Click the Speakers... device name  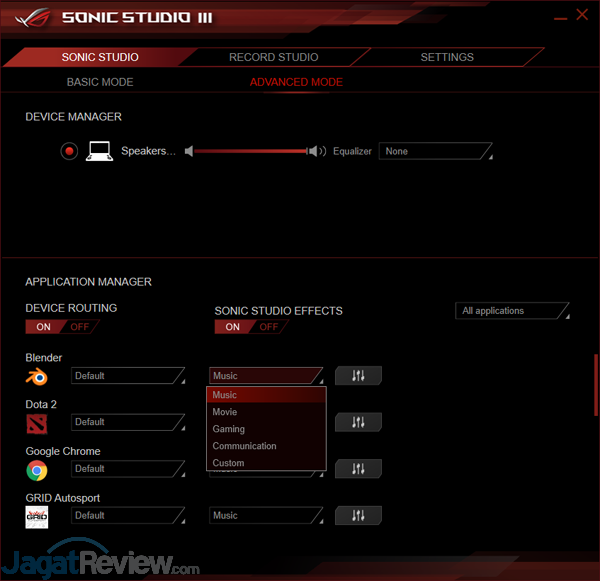148,151
